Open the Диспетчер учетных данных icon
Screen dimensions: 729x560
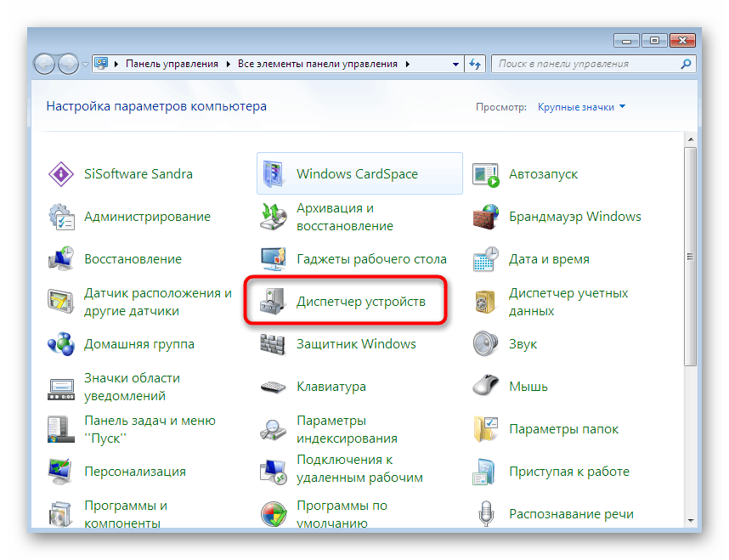coord(486,302)
